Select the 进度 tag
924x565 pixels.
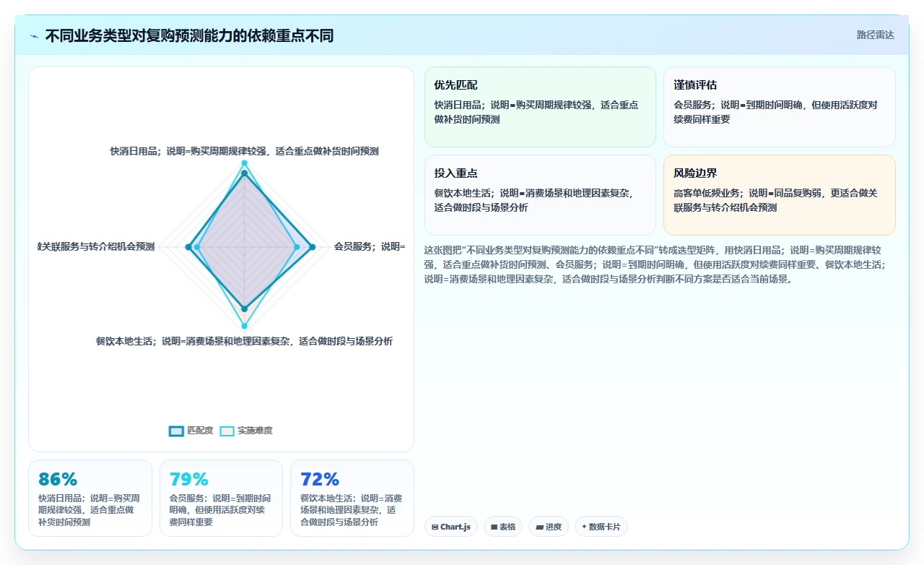click(549, 527)
